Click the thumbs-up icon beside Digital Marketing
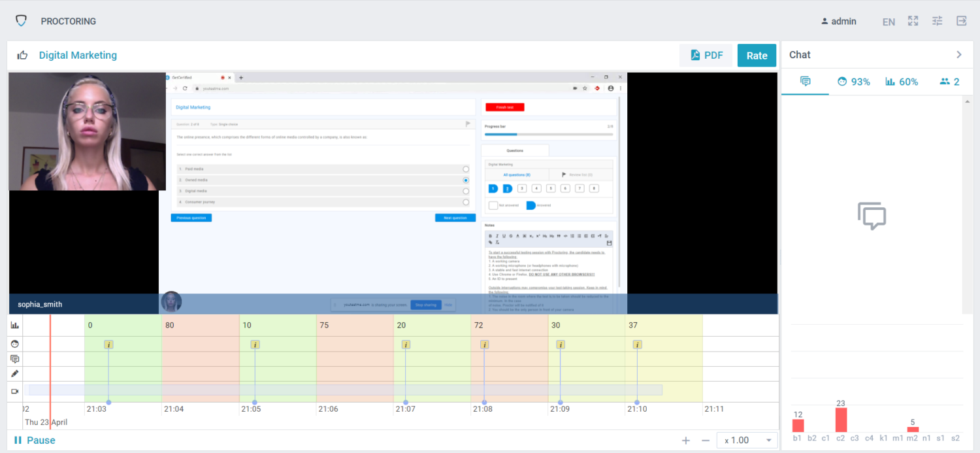 click(23, 56)
